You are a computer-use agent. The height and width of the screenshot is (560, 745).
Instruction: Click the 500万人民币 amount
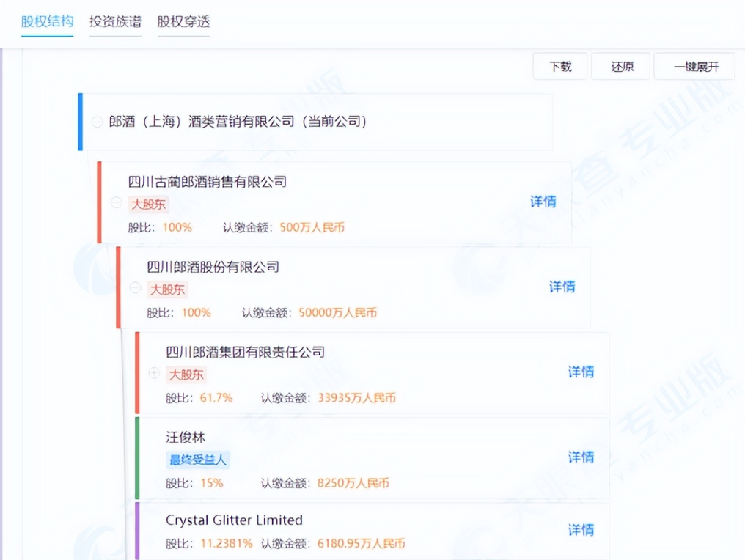pos(312,227)
